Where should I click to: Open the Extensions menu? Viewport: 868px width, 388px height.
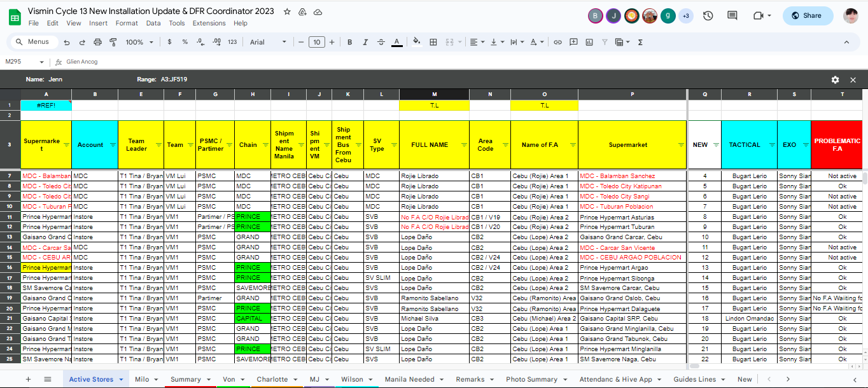209,23
